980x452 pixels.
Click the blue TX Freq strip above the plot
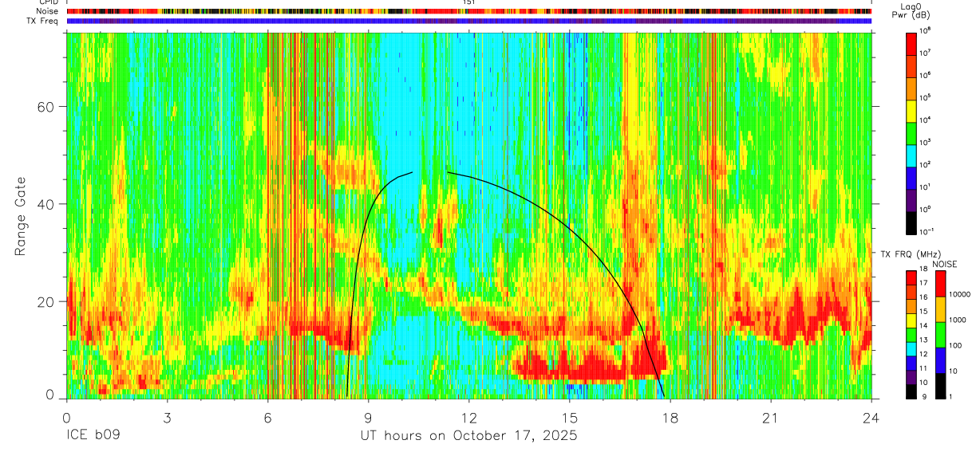click(x=469, y=21)
